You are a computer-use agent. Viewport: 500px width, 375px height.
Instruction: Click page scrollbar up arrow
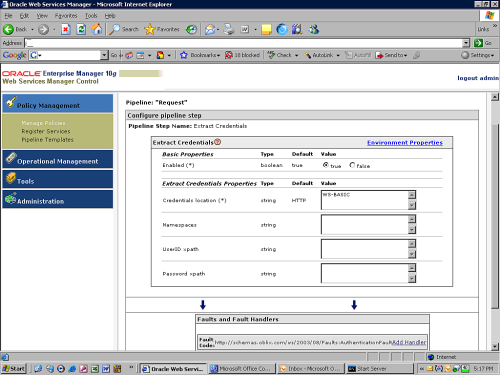[x=495, y=97]
